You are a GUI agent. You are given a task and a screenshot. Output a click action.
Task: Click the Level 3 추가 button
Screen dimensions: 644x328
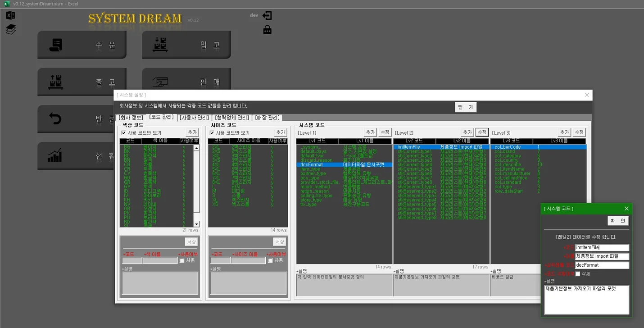(x=565, y=132)
